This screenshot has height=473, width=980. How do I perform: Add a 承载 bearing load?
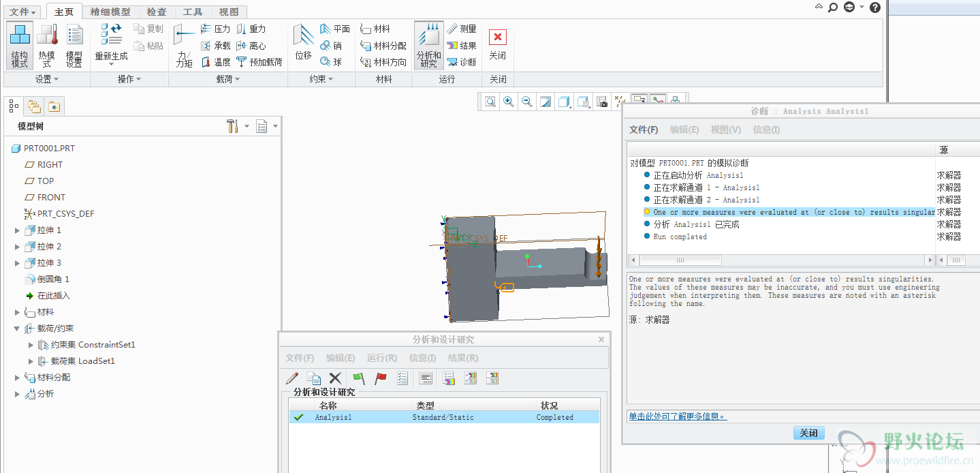[x=215, y=46]
